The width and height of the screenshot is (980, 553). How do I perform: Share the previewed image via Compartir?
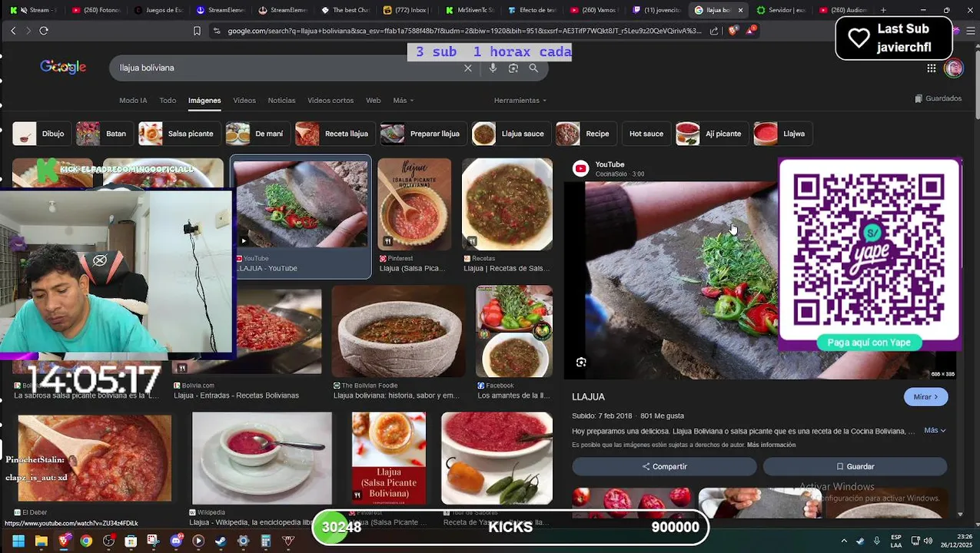[664, 466]
